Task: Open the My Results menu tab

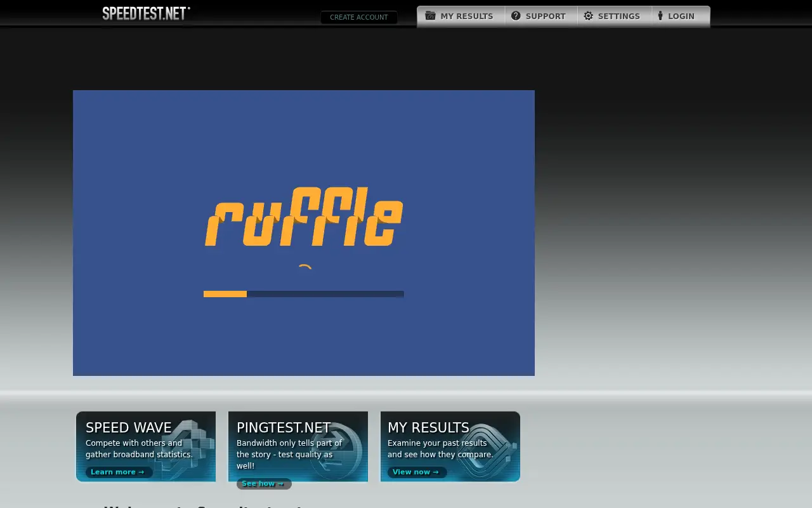Action: 461,17
